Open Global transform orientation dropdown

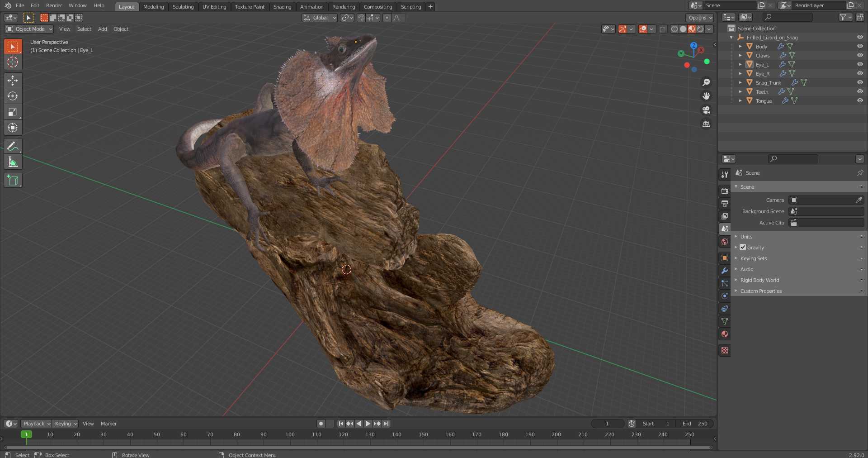(320, 18)
